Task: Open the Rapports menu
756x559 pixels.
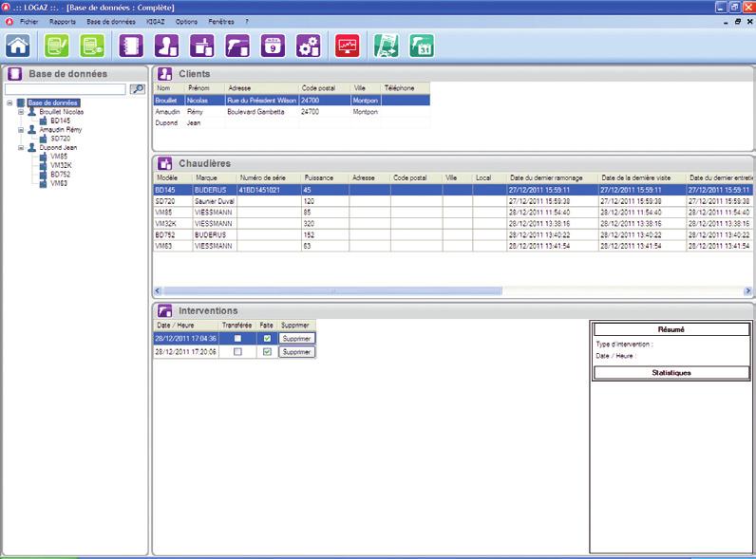Action: 63,22
